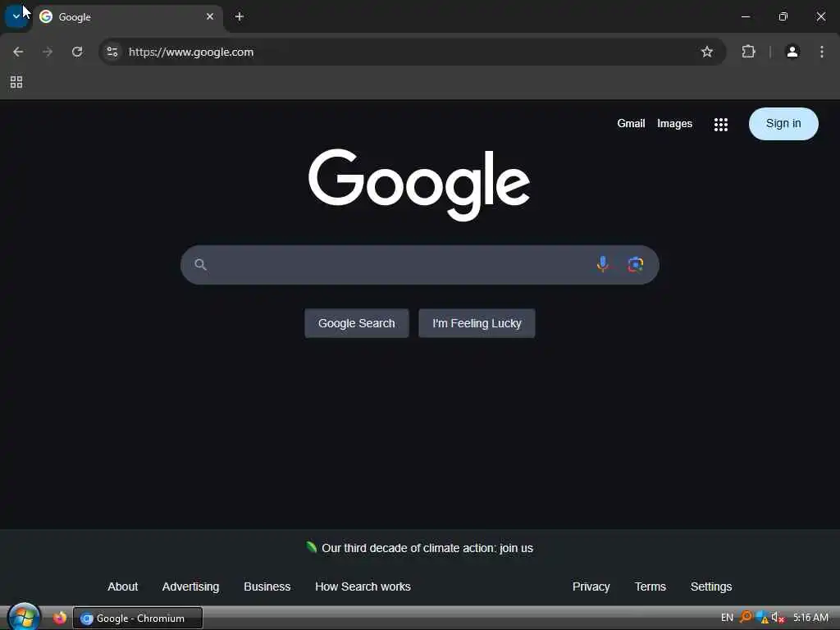
Task: Reload the current page
Action: pyautogui.click(x=77, y=52)
